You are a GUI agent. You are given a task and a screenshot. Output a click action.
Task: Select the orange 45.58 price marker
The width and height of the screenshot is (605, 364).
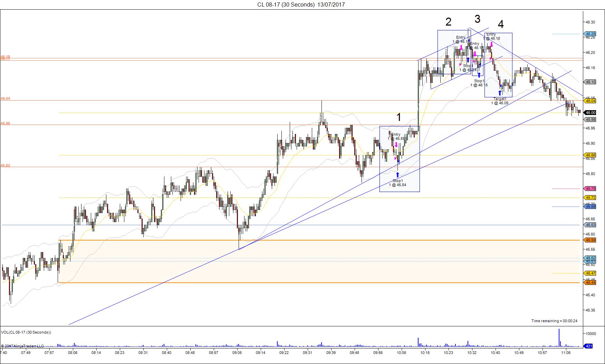590,240
